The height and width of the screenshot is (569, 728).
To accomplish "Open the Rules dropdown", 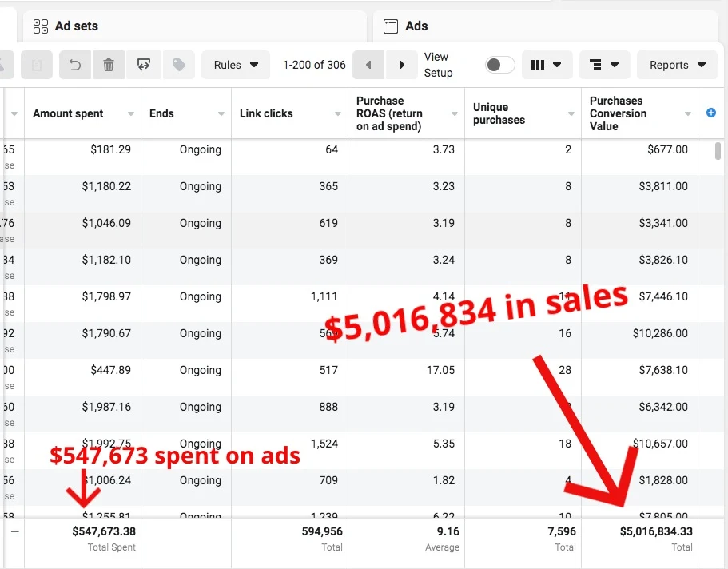I will [237, 65].
